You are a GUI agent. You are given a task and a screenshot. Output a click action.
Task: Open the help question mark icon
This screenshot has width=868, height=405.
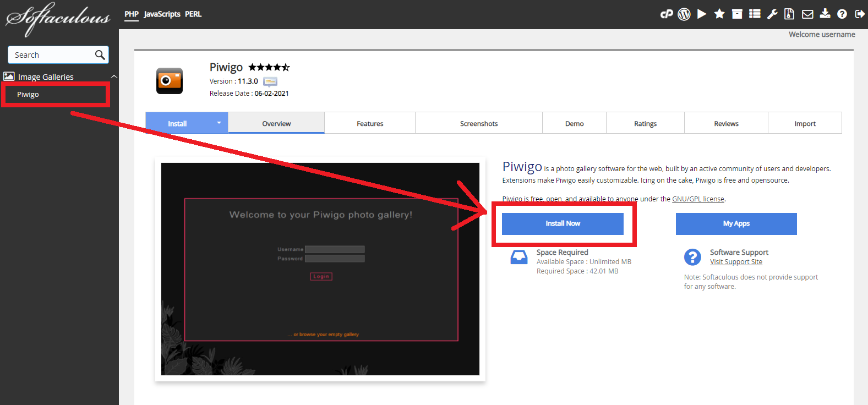(842, 14)
